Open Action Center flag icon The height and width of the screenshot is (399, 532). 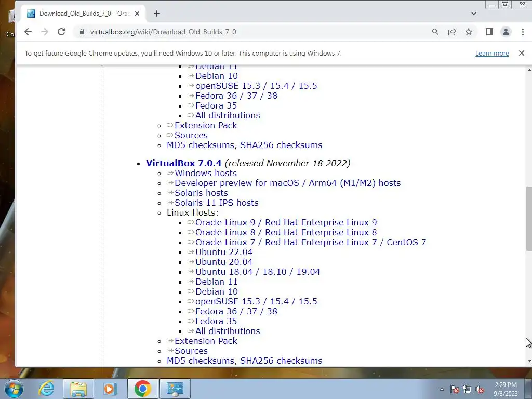[455, 389]
